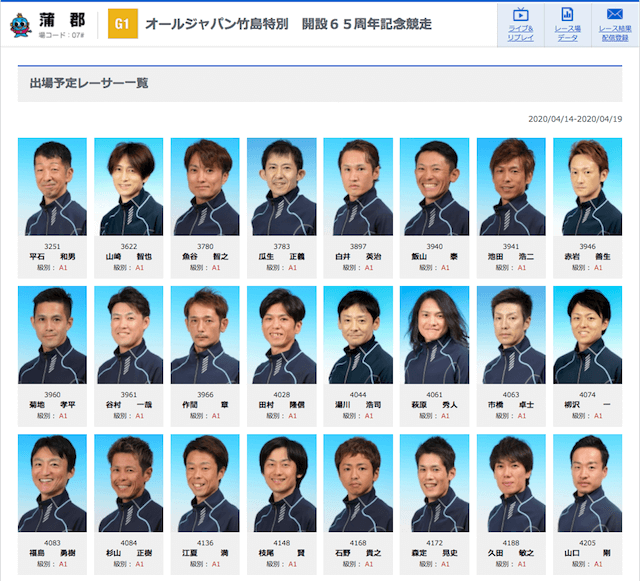
Task: Click the name 萩原 秀人 under 4061
Action: click(x=434, y=405)
